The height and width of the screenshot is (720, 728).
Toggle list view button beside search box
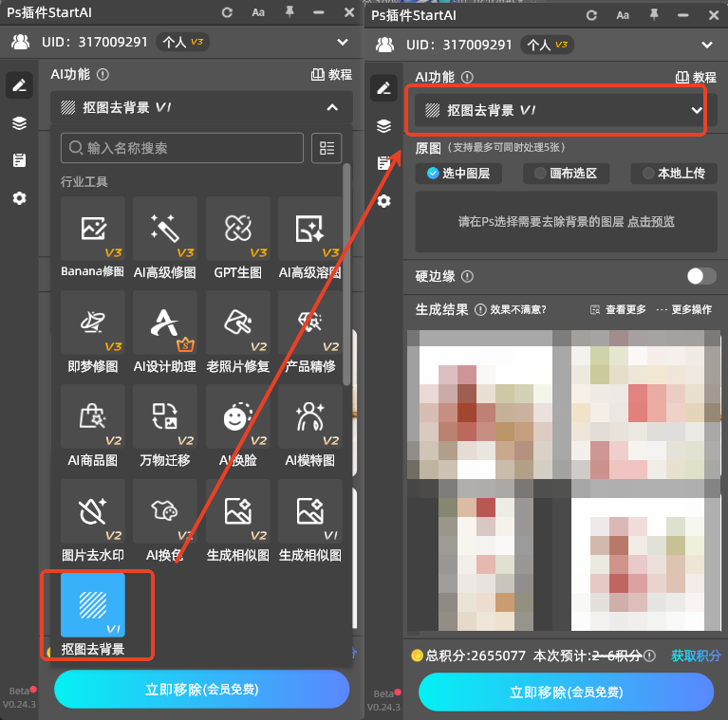[x=327, y=148]
